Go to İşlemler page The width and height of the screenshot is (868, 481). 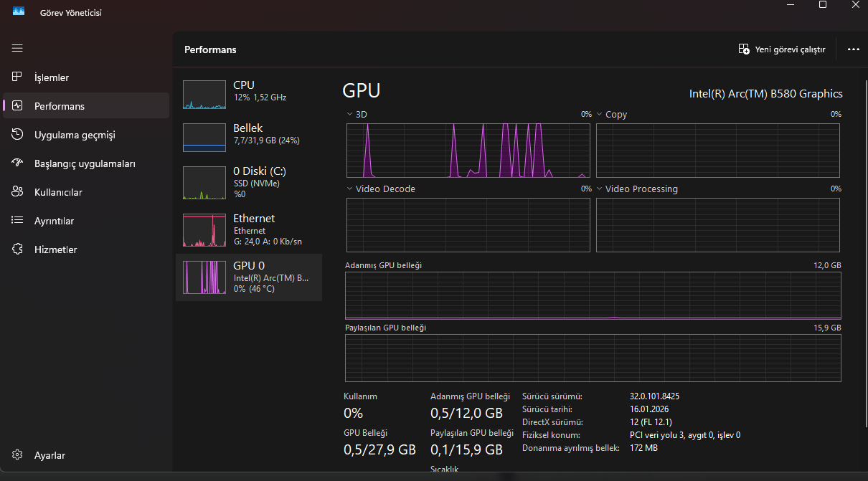pyautogui.click(x=86, y=77)
